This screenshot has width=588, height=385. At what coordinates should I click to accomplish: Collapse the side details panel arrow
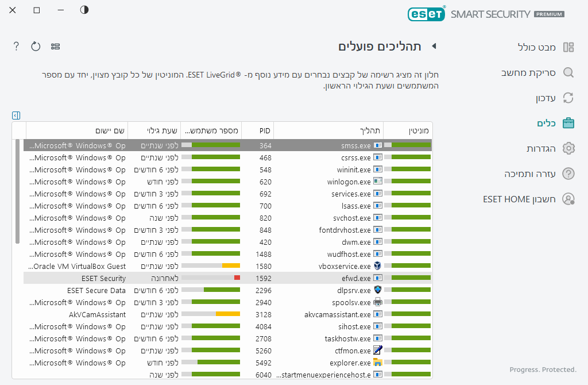[16, 115]
